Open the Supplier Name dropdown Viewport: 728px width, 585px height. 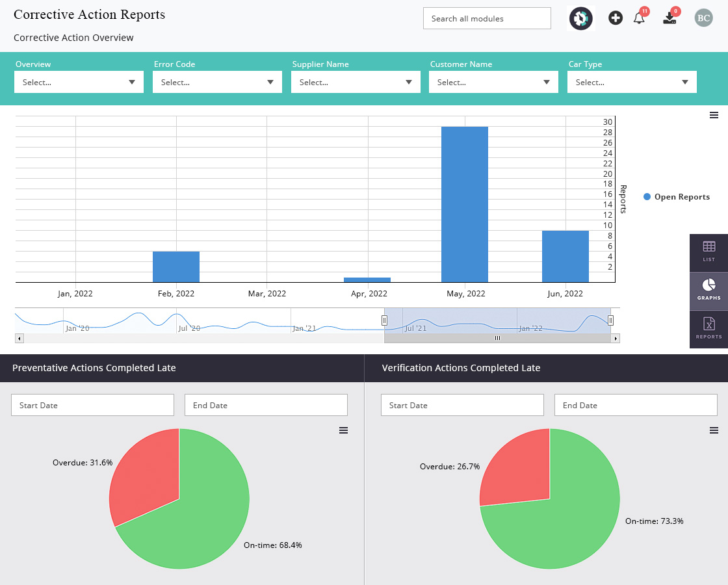pos(356,82)
